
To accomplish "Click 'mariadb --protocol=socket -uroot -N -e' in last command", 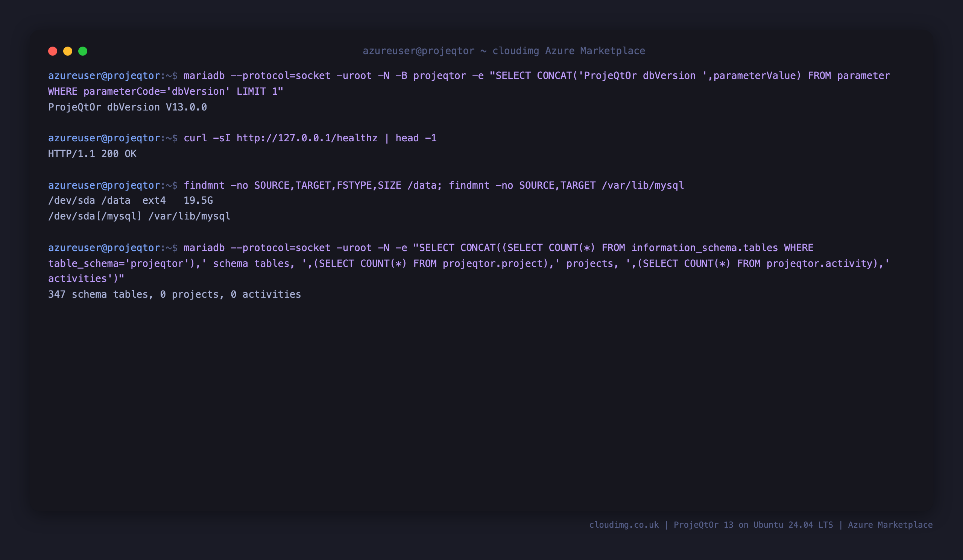I will (x=295, y=248).
